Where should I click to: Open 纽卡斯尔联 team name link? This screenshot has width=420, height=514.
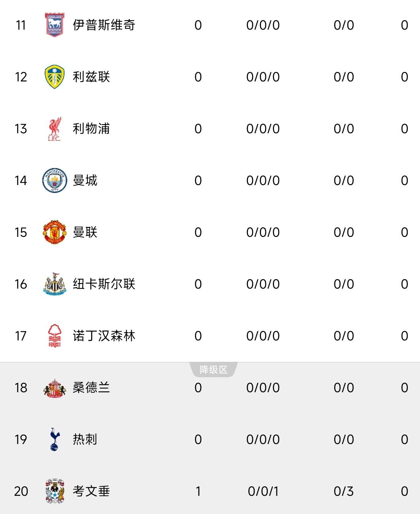click(104, 284)
